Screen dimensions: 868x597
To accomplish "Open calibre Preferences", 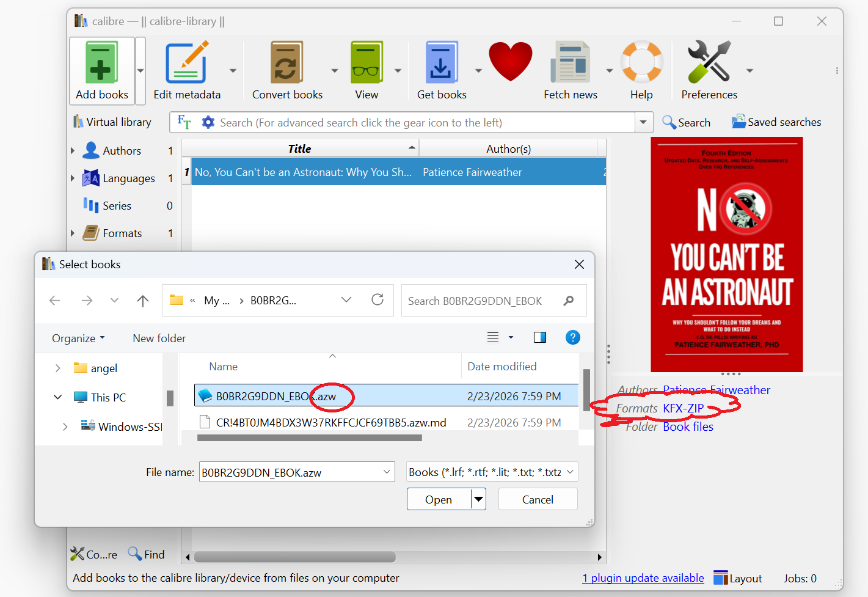I will pyautogui.click(x=708, y=62).
